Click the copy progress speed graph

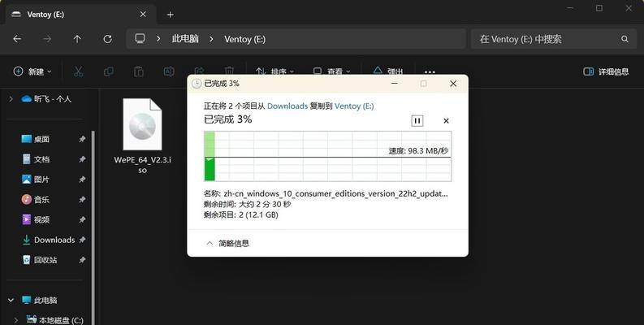(x=328, y=156)
